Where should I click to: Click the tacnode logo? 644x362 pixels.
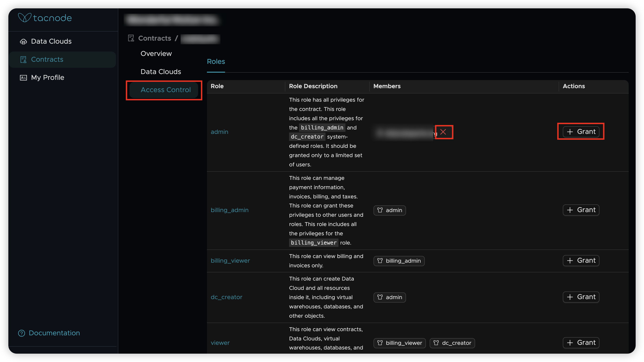pos(45,18)
